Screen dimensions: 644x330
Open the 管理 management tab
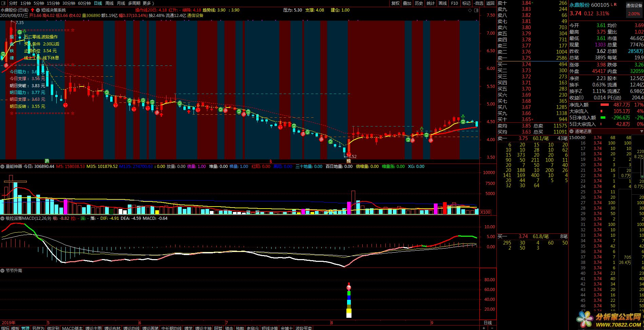(x=25, y=328)
